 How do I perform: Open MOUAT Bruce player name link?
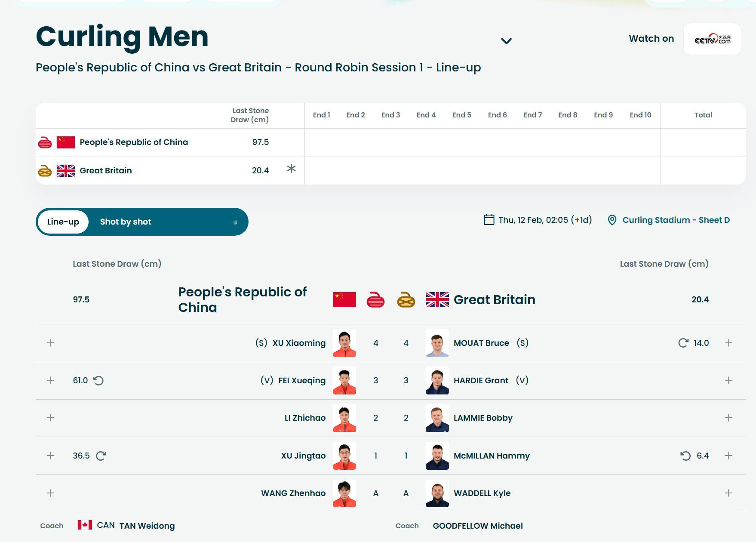click(x=481, y=343)
